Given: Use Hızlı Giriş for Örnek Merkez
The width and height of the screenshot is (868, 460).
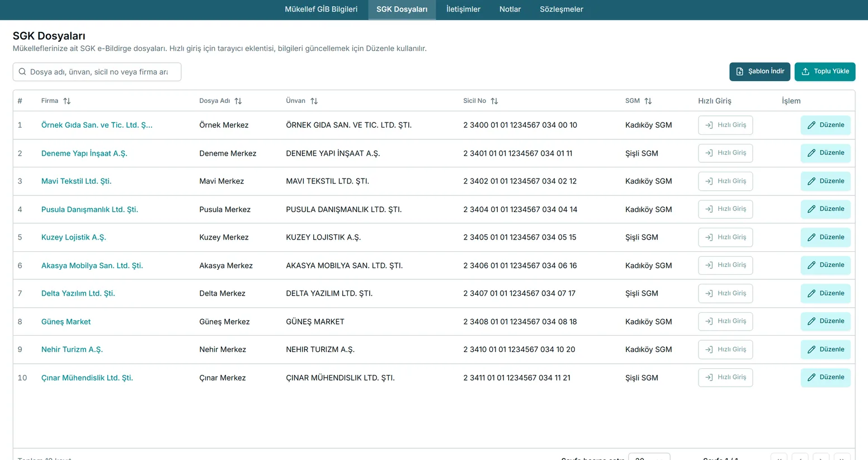Looking at the screenshot, I should [725, 125].
